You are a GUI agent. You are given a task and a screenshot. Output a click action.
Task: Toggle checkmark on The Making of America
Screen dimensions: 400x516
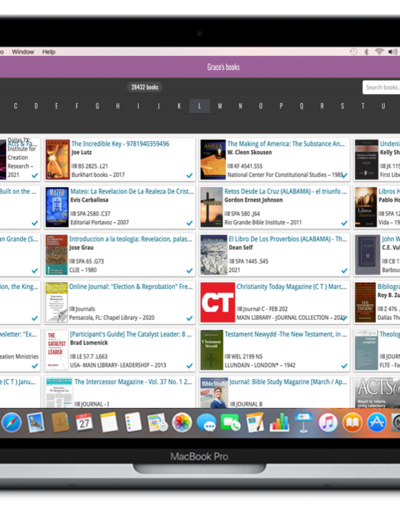[x=345, y=175]
